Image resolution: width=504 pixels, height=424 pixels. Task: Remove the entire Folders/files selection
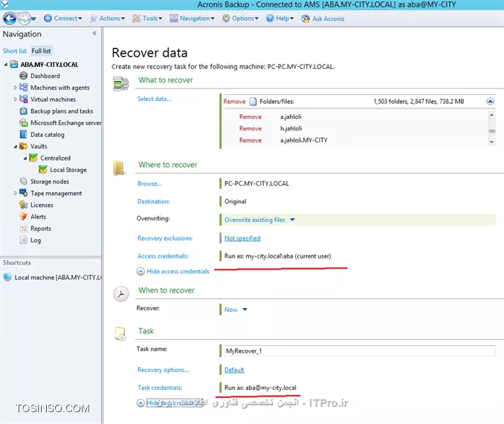click(234, 102)
